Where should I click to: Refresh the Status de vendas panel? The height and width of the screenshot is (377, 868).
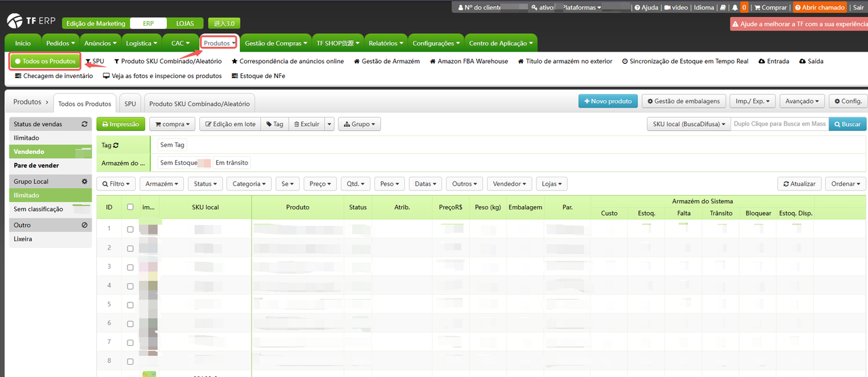tap(85, 124)
